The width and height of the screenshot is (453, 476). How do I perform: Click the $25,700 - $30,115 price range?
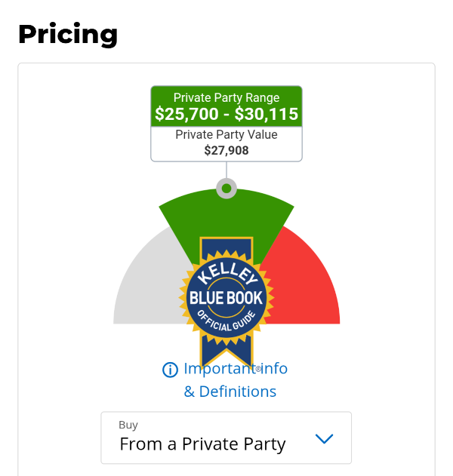click(226, 115)
